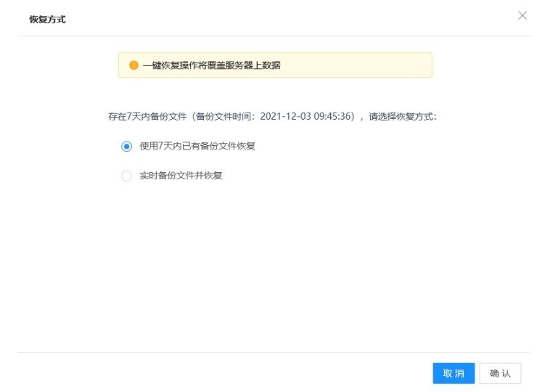Click the orange warning icon in alert
The width and height of the screenshot is (537, 392).
point(134,65)
